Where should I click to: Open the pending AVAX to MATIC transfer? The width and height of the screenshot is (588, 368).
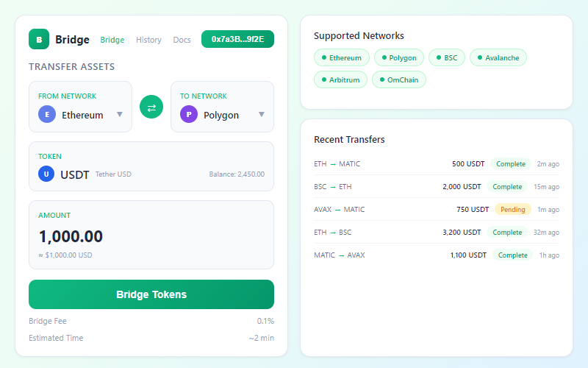[x=437, y=209]
